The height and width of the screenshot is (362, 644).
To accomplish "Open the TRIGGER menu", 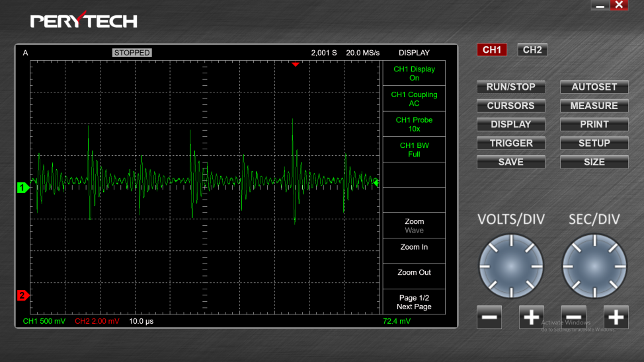I will (x=511, y=143).
